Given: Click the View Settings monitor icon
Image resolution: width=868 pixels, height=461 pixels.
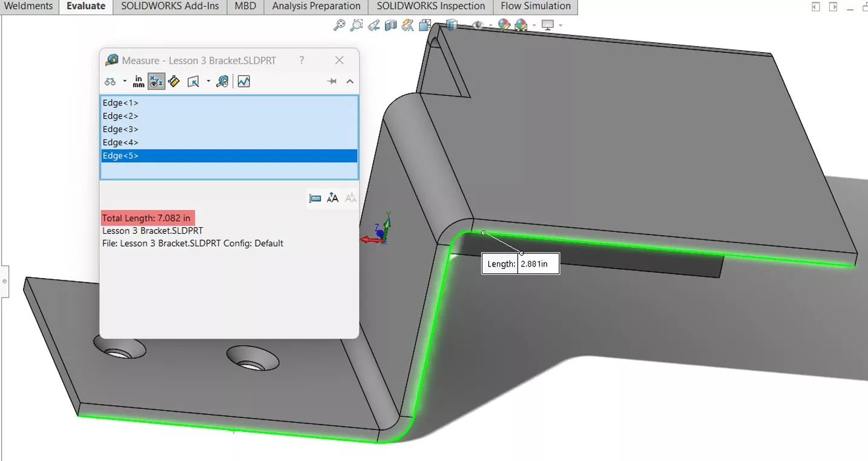Looking at the screenshot, I should 548,25.
